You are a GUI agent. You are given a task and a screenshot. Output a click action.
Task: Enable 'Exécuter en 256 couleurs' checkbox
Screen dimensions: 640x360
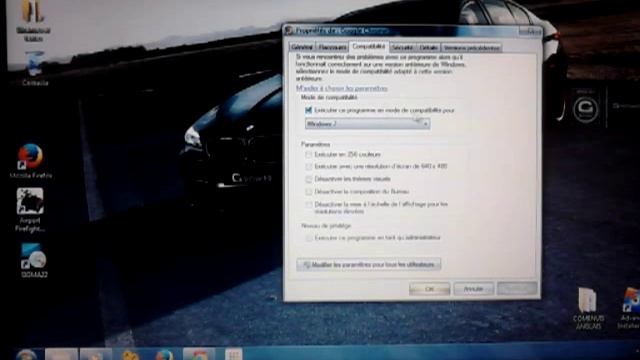click(309, 155)
